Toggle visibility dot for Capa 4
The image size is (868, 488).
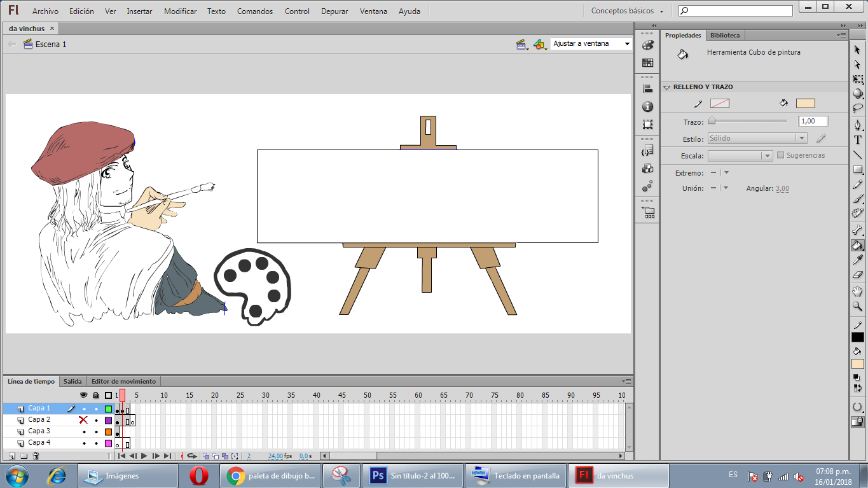(84, 443)
